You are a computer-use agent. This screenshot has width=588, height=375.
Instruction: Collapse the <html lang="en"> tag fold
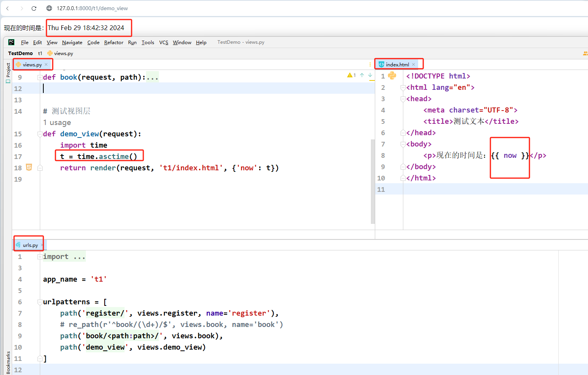pyautogui.click(x=403, y=87)
